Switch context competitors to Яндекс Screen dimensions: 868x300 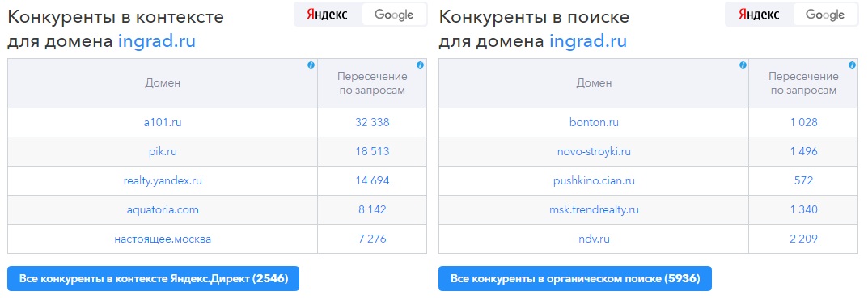[x=328, y=15]
